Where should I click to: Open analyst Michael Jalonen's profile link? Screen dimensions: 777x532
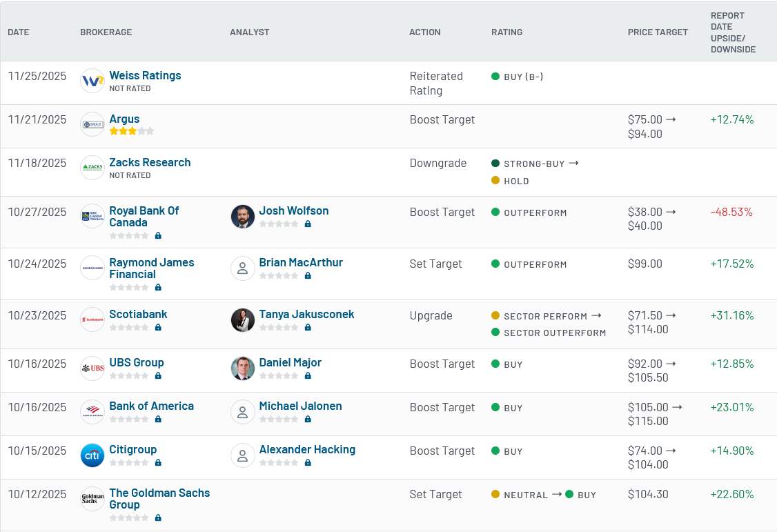point(300,406)
